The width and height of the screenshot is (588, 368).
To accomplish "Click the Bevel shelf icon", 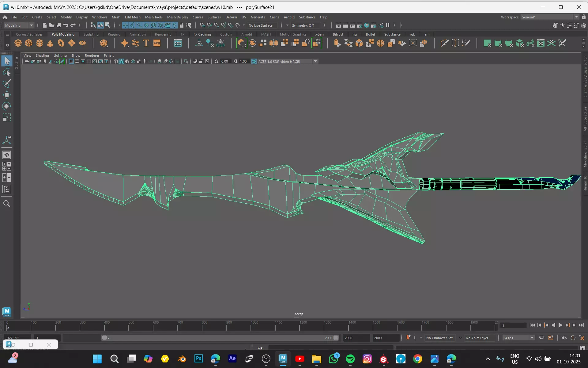I will (x=359, y=43).
